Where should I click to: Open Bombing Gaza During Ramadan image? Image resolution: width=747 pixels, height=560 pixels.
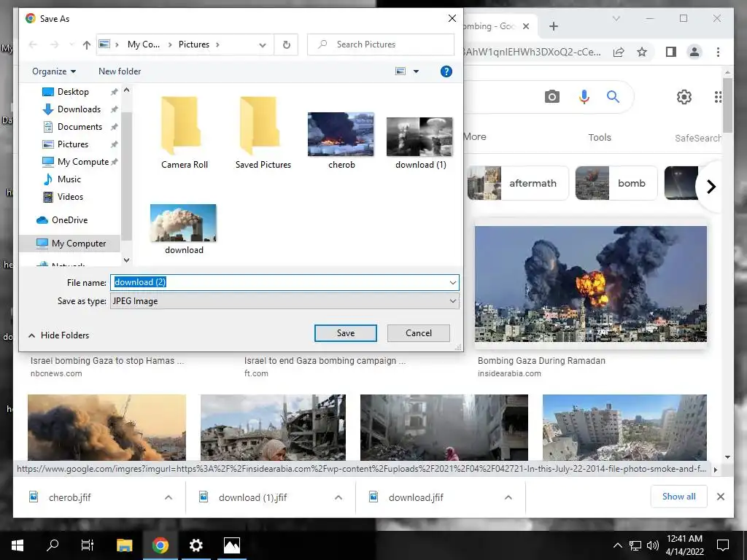[591, 284]
